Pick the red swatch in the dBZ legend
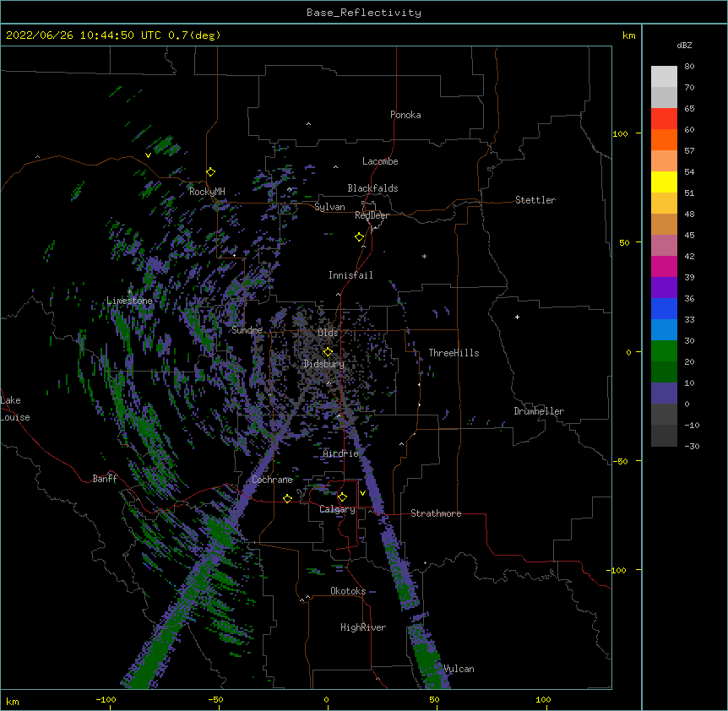Screen dimensions: 728x711 tap(664, 119)
